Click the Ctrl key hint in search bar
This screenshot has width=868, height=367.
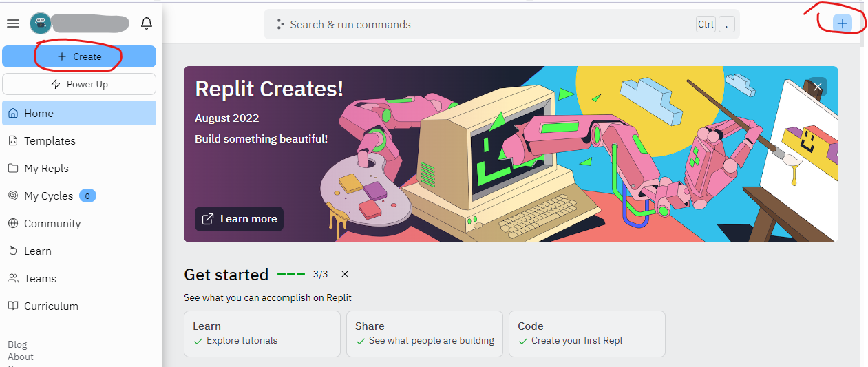tap(706, 24)
